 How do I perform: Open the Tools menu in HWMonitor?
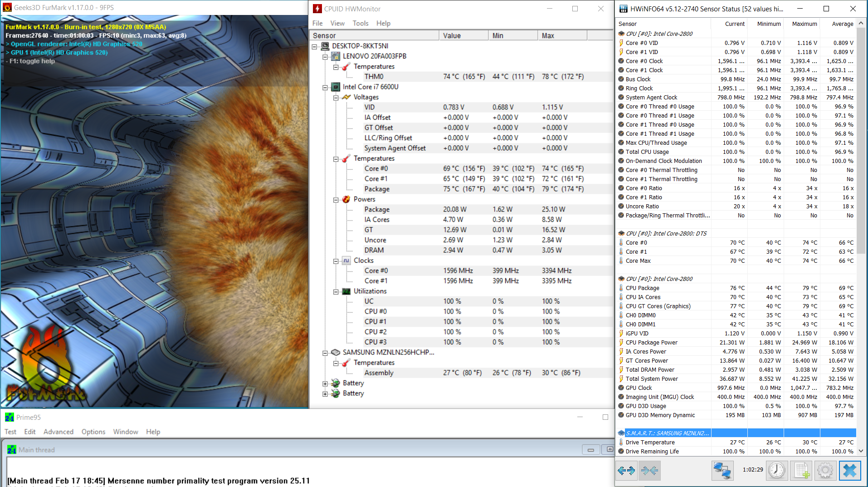pyautogui.click(x=360, y=23)
